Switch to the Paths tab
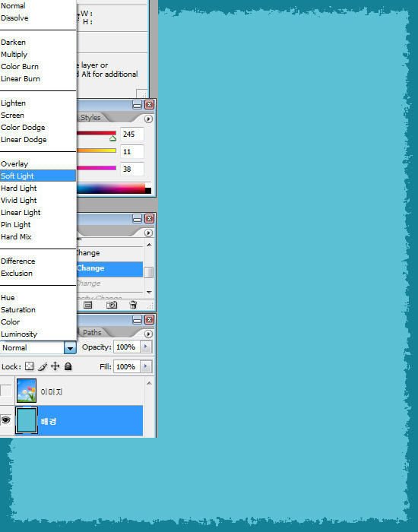 92,333
